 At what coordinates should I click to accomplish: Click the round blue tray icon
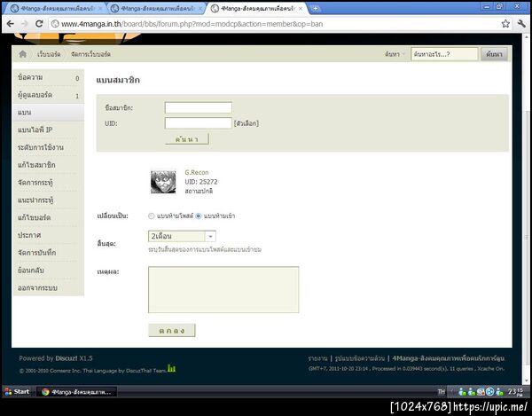(490, 392)
